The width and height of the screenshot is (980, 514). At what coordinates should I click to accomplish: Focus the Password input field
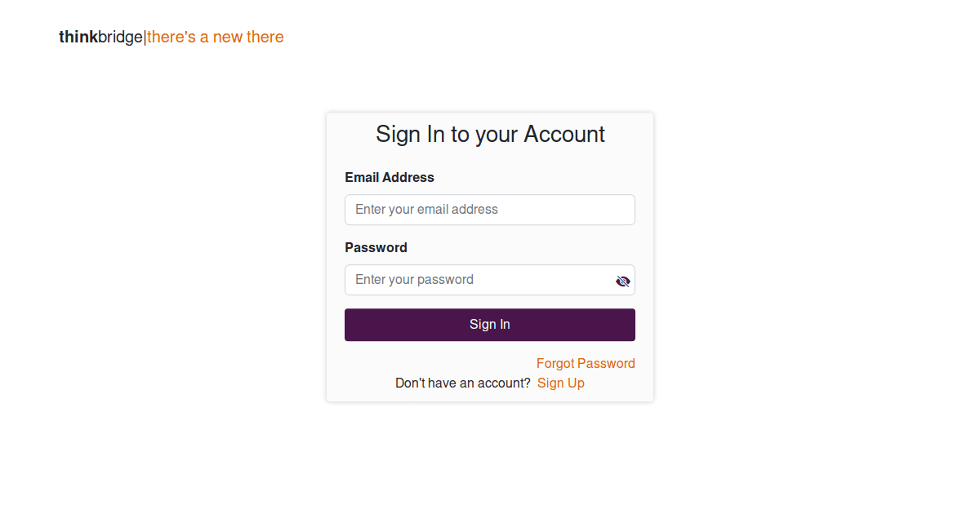(x=478, y=280)
